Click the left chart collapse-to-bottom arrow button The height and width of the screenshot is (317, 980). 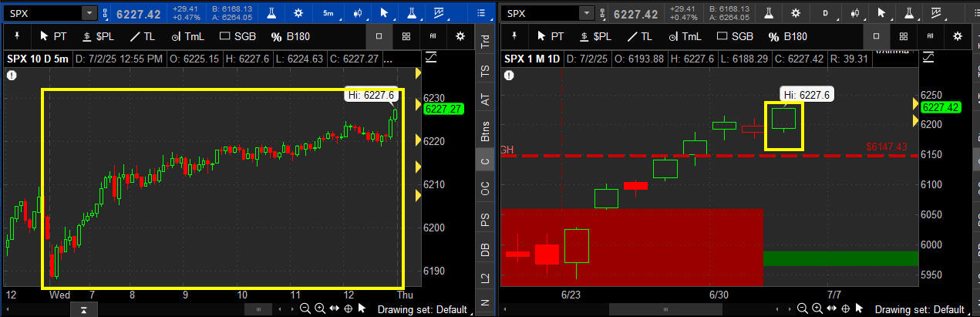pos(83,309)
